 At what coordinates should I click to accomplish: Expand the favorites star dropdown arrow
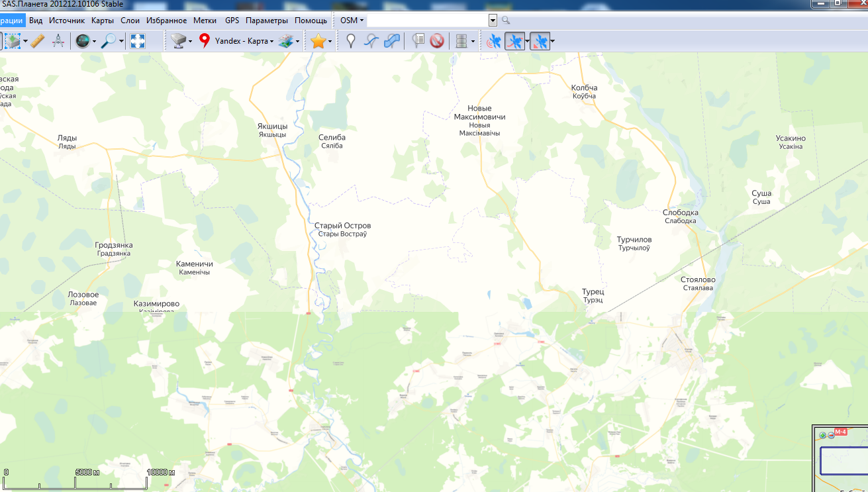[330, 42]
